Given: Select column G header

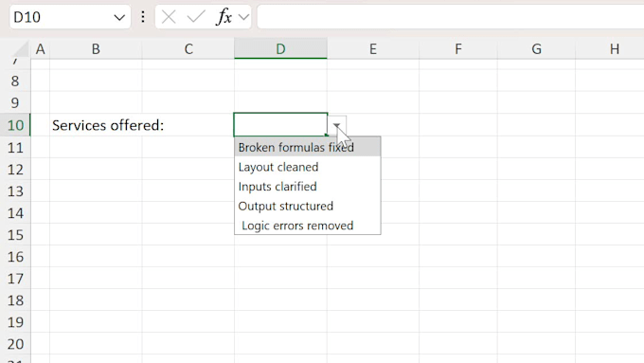Looking at the screenshot, I should [536, 49].
